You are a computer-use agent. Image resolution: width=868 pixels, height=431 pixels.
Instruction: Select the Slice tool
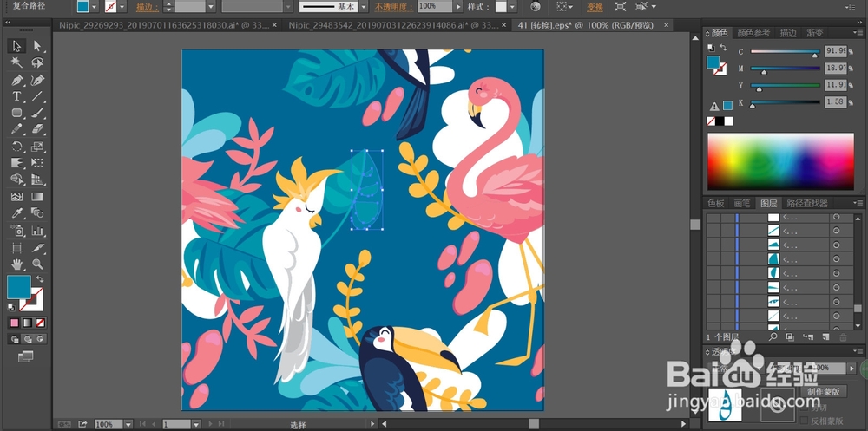pos(37,247)
